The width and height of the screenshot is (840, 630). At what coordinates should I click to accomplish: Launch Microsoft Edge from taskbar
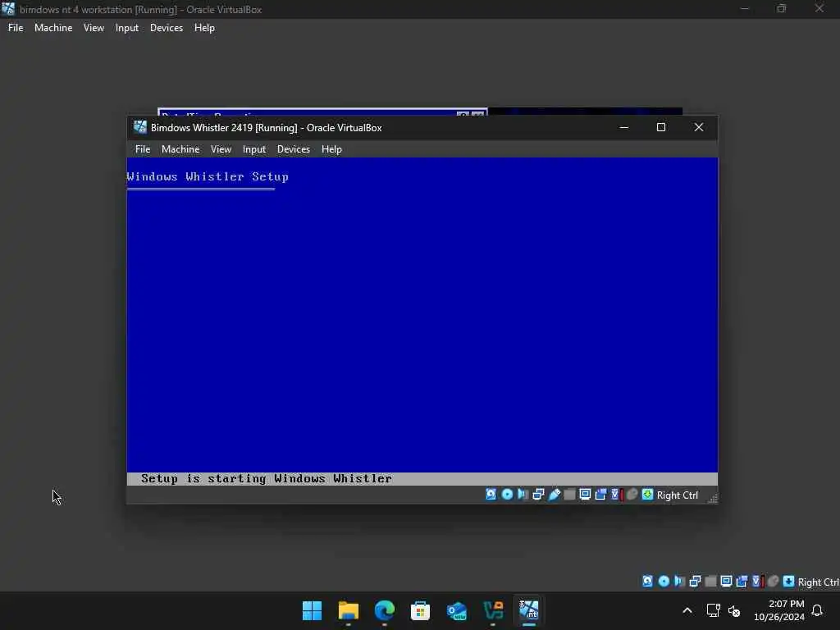384,610
